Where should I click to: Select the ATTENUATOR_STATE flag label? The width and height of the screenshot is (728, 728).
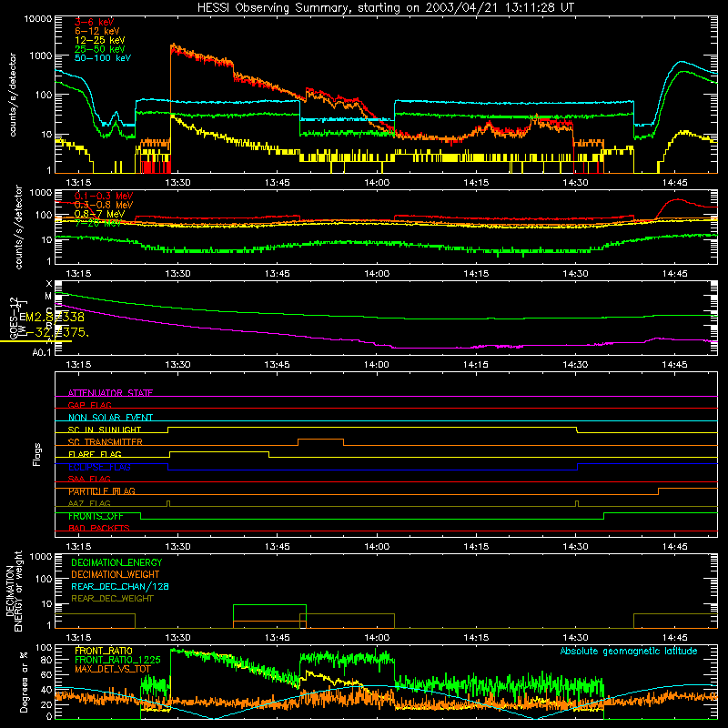[x=110, y=393]
